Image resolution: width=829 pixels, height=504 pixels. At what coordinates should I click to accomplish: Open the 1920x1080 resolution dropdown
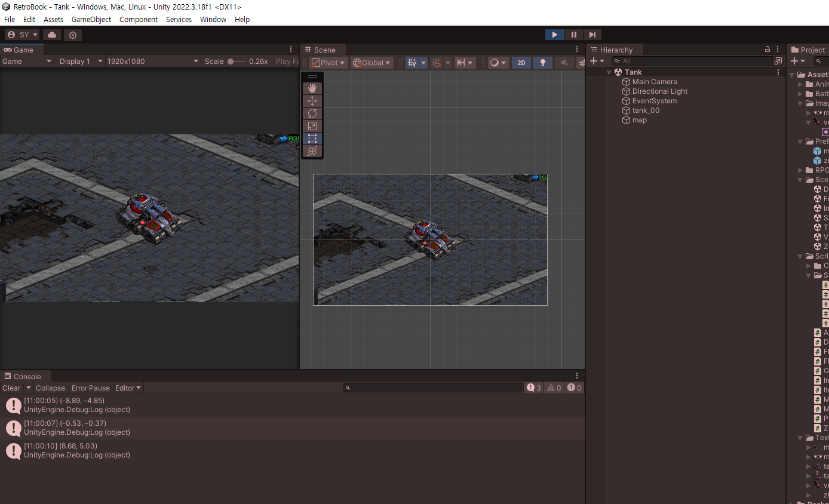[153, 61]
